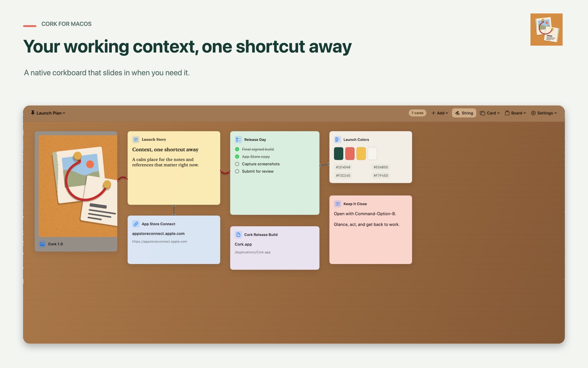Click the Release Day card title
588x368 pixels.
pyautogui.click(x=255, y=139)
